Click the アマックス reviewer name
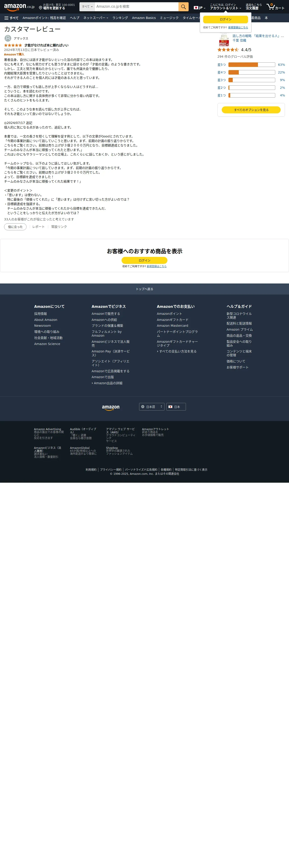The height and width of the screenshot is (868, 289). [21, 38]
